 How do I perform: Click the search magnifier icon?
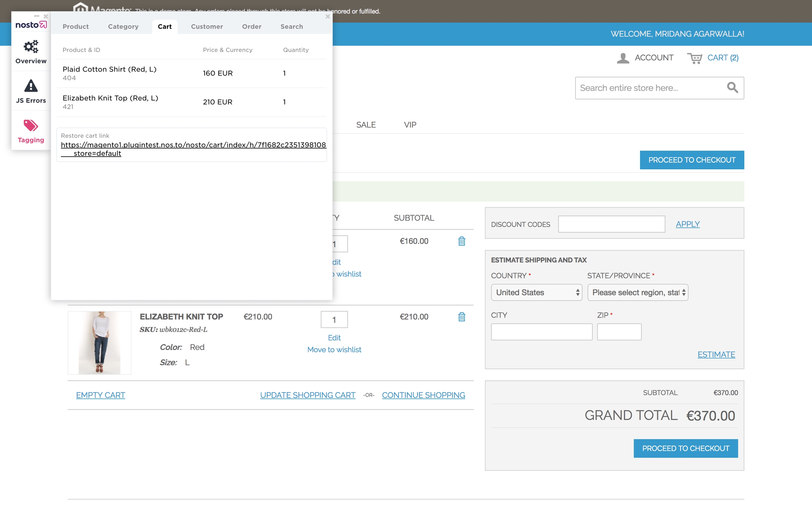click(732, 87)
